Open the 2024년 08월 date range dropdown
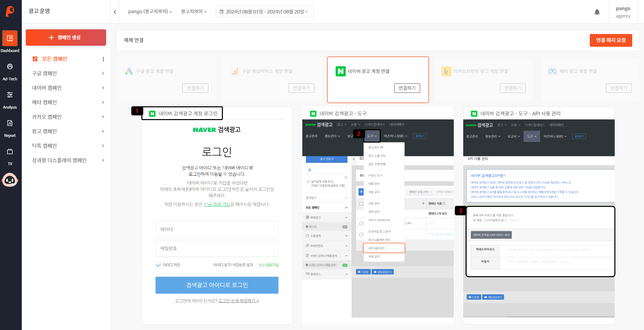This screenshot has height=330, width=644. pos(265,11)
